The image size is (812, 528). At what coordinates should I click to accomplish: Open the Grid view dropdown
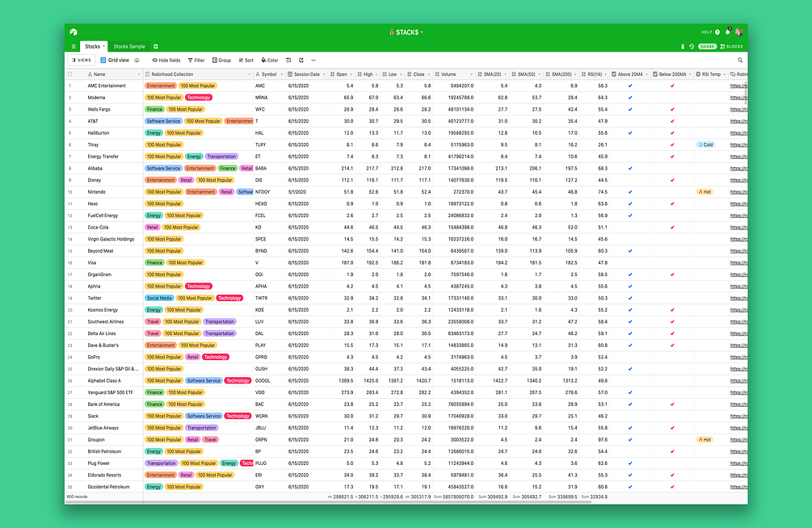118,60
